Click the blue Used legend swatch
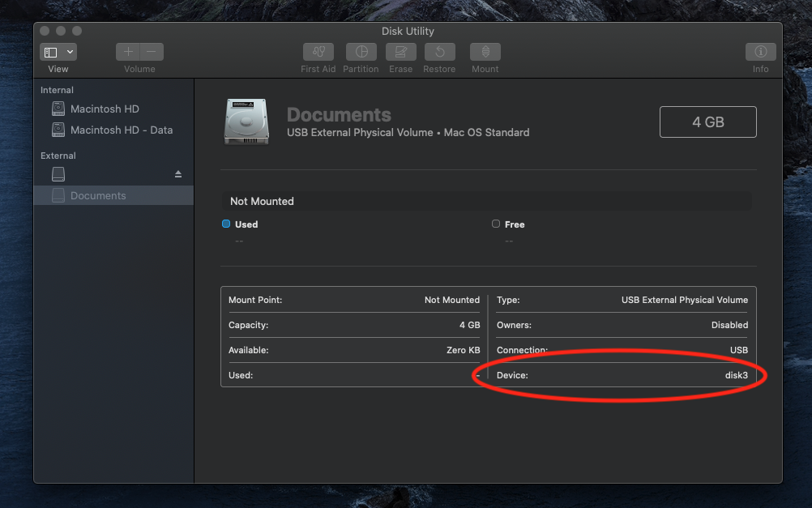Image resolution: width=812 pixels, height=508 pixels. pyautogui.click(x=226, y=224)
